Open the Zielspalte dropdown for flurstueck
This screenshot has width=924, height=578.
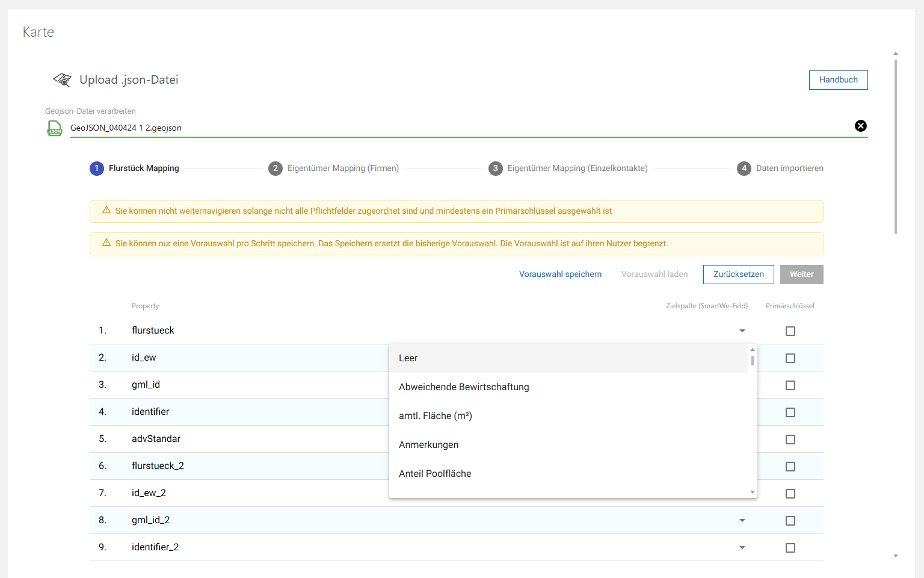click(x=742, y=331)
